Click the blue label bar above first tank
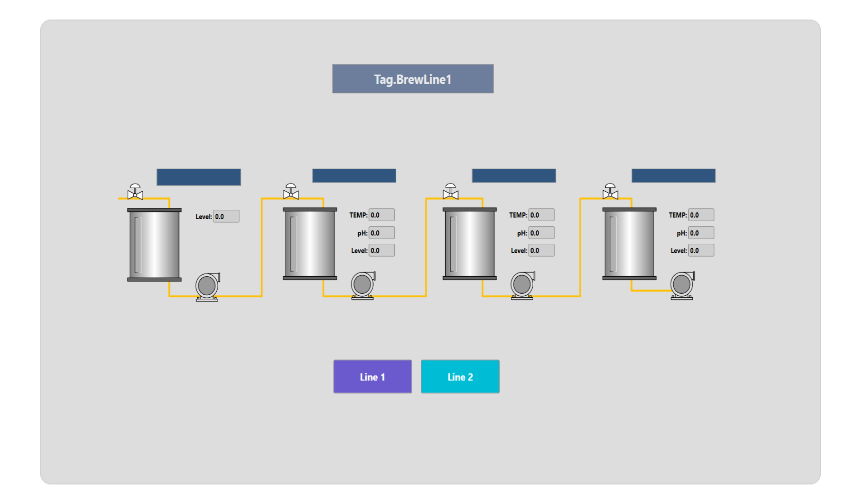861x504 pixels. click(199, 177)
